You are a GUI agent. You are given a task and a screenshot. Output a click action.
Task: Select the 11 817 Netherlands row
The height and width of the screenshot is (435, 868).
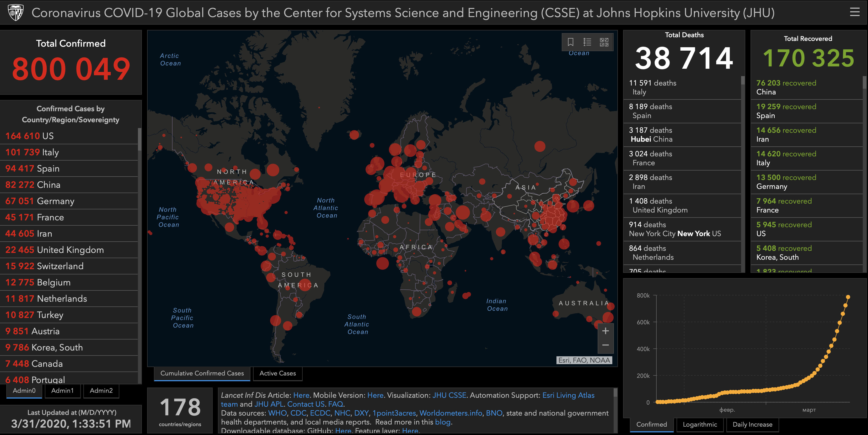[x=69, y=298]
